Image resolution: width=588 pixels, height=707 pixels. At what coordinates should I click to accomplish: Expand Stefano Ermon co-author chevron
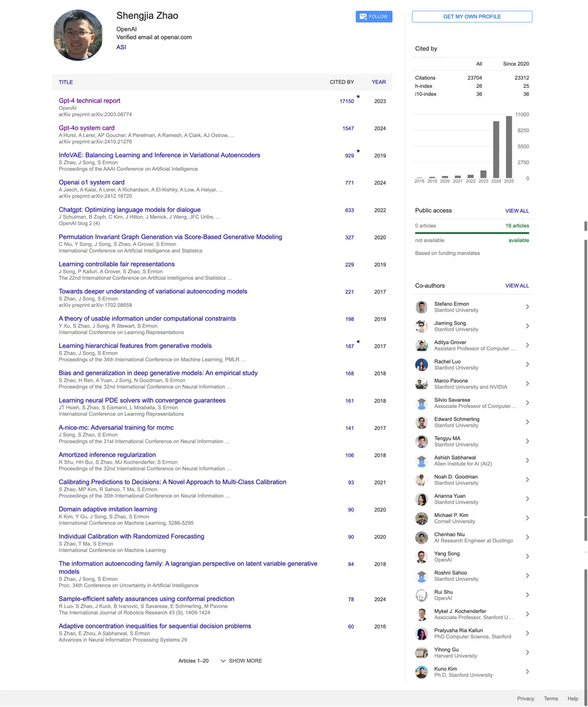point(527,307)
